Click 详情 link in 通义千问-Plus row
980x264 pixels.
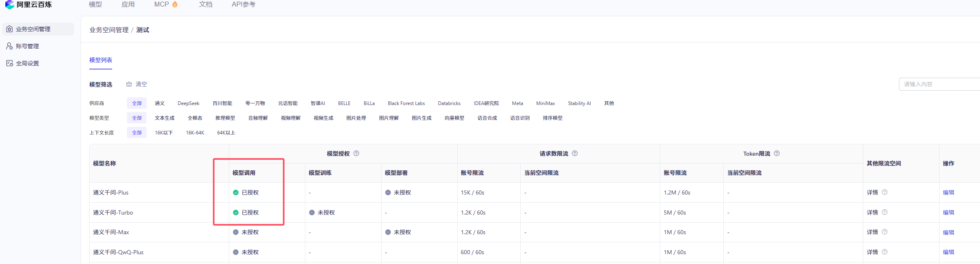click(872, 192)
